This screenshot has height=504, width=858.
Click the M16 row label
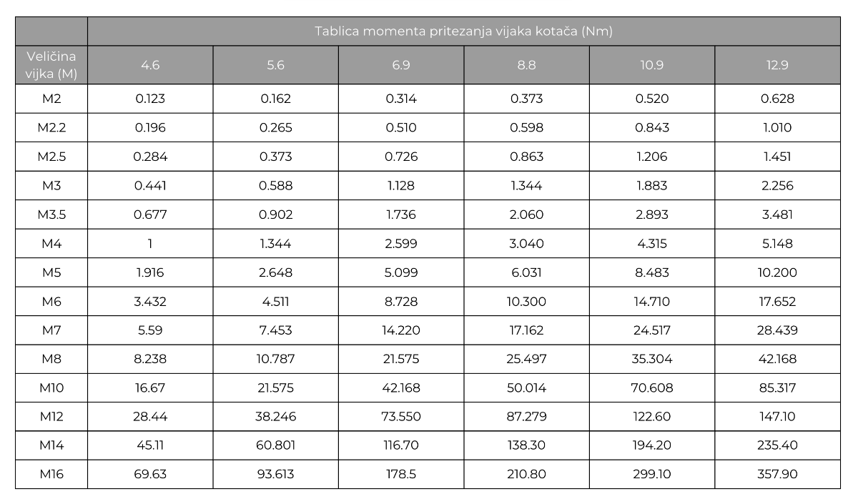(x=51, y=474)
